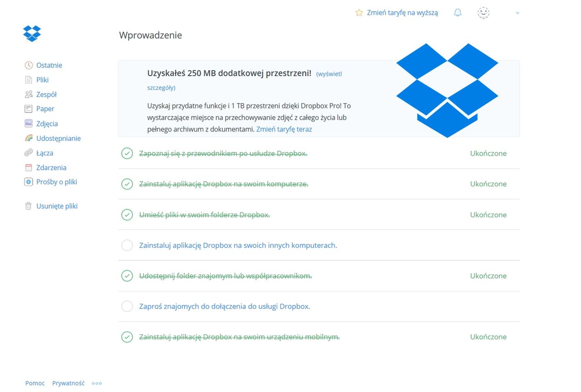
Task: Click wyświetl szczegóły link
Action: [x=329, y=73]
